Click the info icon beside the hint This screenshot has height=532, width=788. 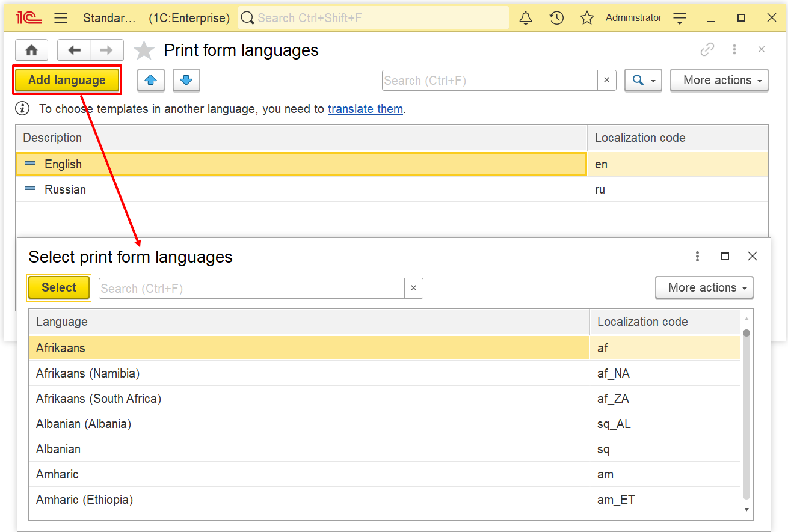(x=22, y=109)
